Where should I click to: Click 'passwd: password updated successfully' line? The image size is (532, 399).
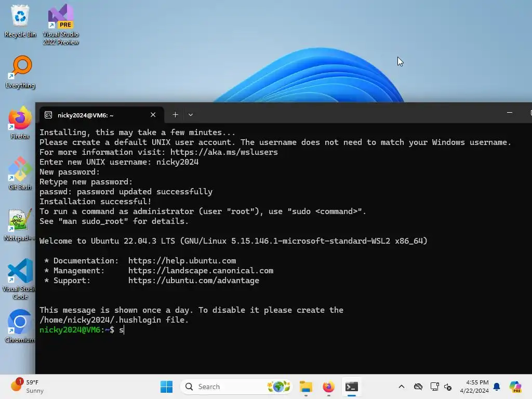point(126,191)
